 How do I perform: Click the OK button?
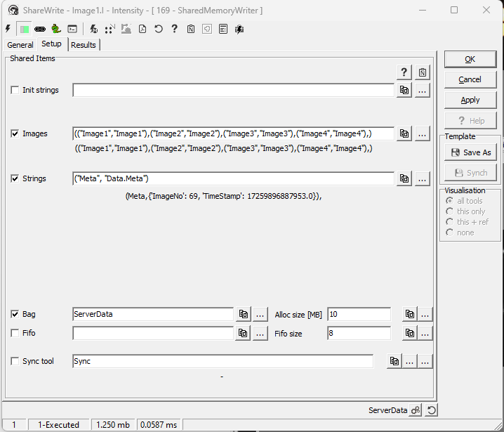470,59
